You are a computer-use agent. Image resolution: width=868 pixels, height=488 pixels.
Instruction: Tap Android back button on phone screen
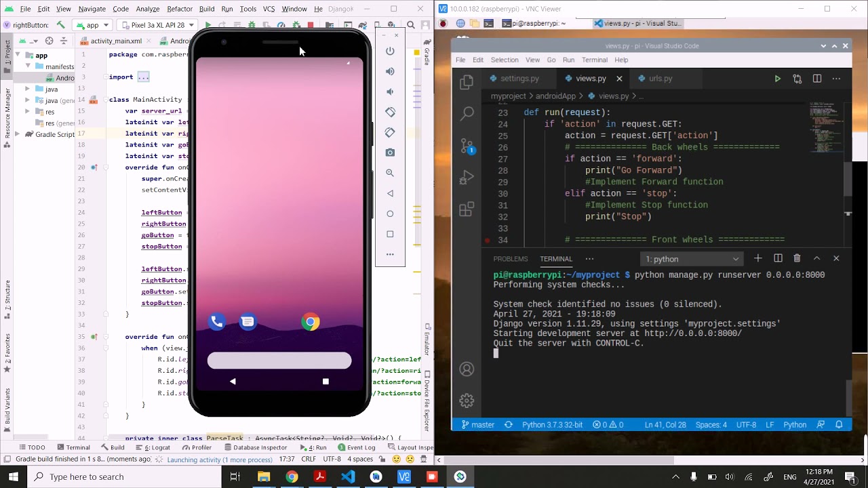[233, 382]
